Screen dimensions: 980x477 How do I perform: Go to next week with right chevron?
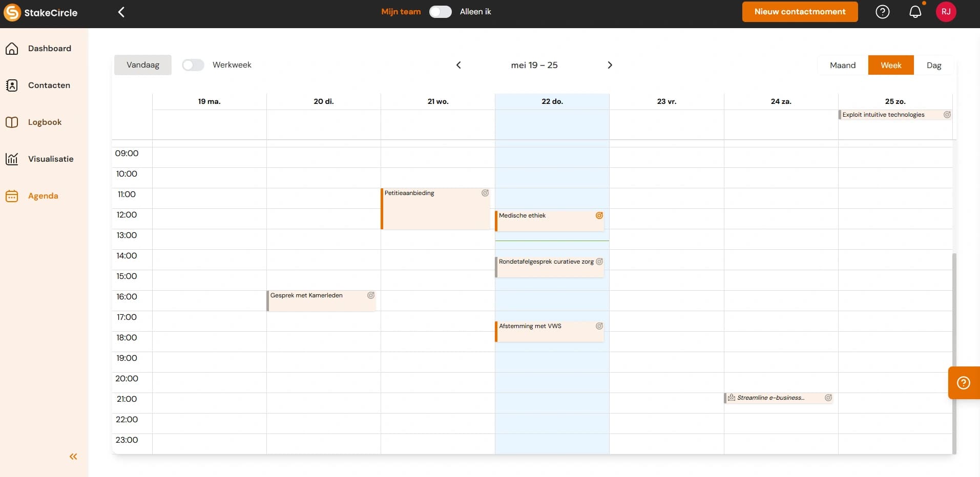coord(610,65)
